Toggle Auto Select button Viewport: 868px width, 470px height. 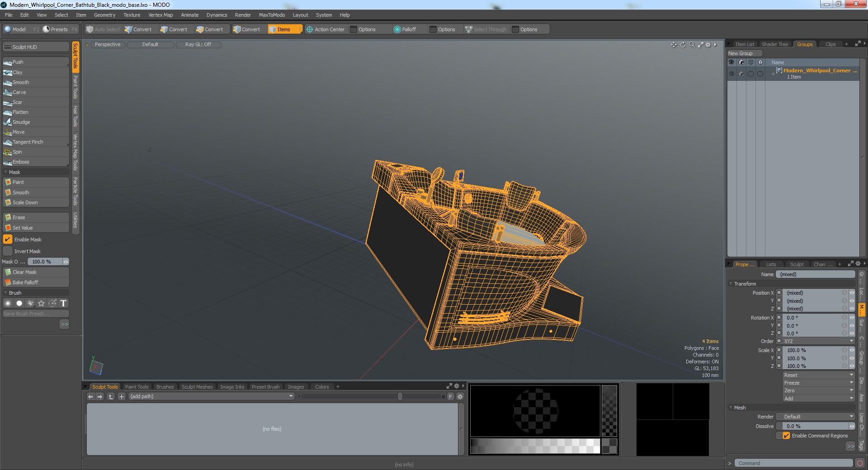coord(103,29)
